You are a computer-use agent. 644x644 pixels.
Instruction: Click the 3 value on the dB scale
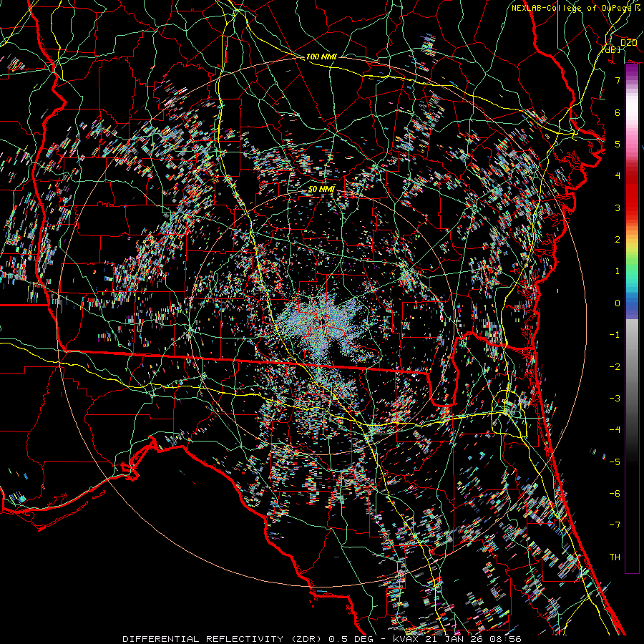tap(618, 208)
